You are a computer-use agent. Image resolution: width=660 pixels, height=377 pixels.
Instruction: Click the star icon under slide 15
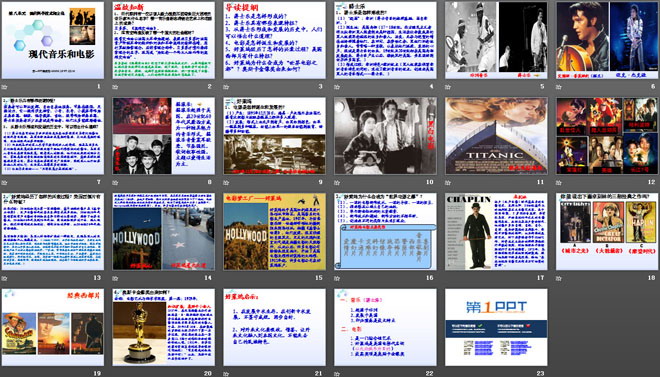click(x=226, y=278)
